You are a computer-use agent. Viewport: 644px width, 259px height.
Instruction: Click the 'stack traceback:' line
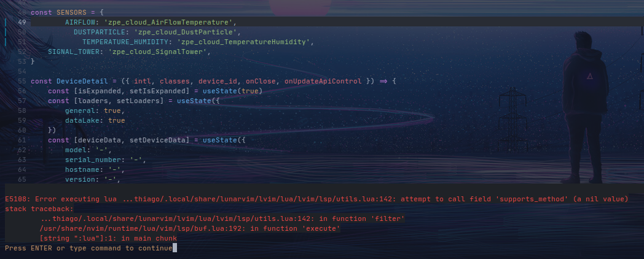point(39,209)
